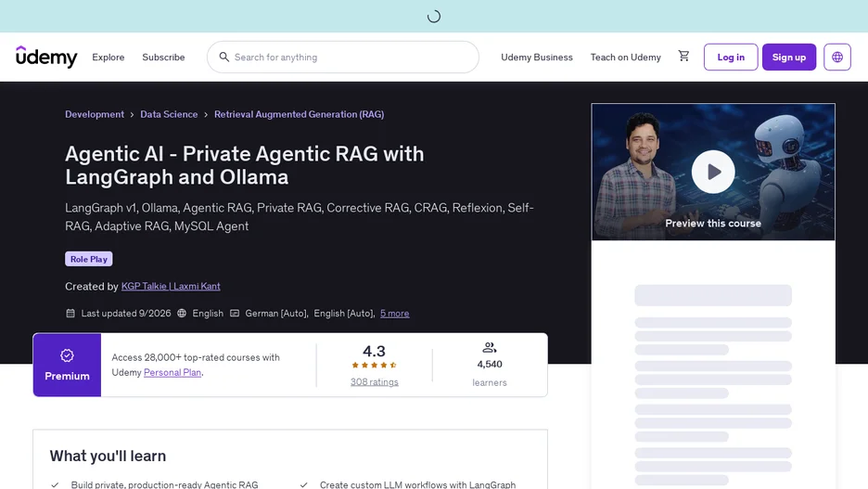Image resolution: width=868 pixels, height=489 pixels.
Task: Click the English [Auto] subtitle label
Action: point(344,314)
